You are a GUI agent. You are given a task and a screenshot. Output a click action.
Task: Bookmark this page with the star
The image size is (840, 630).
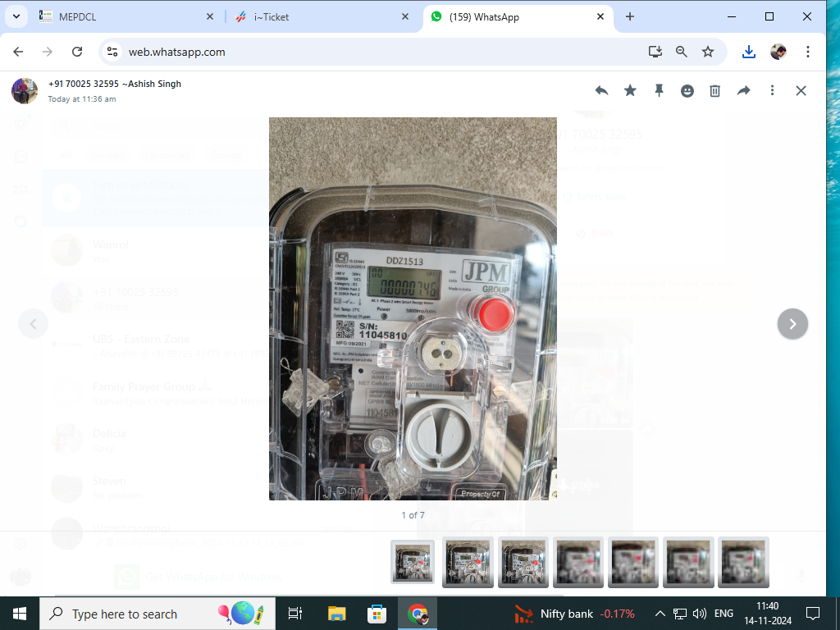coord(708,52)
